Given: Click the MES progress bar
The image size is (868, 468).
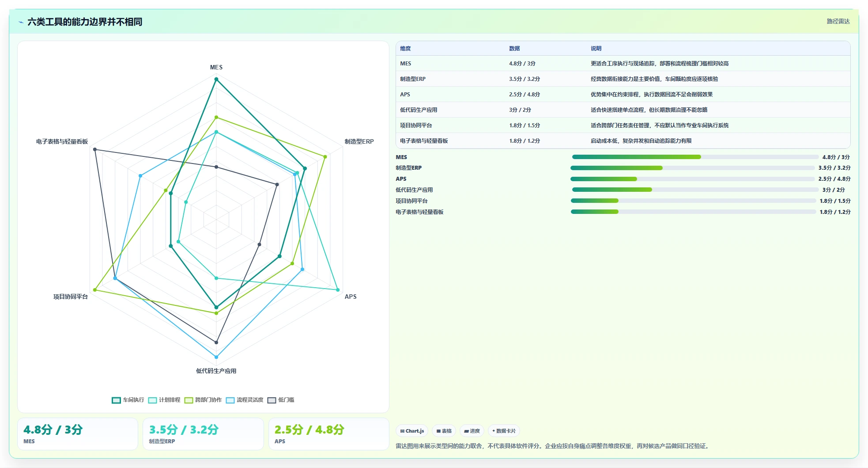Looking at the screenshot, I should point(695,157).
